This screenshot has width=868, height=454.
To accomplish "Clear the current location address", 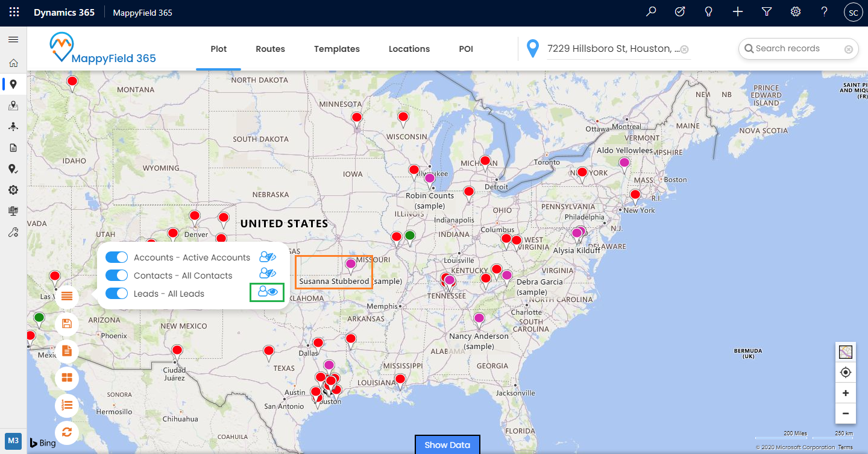I will [x=685, y=49].
